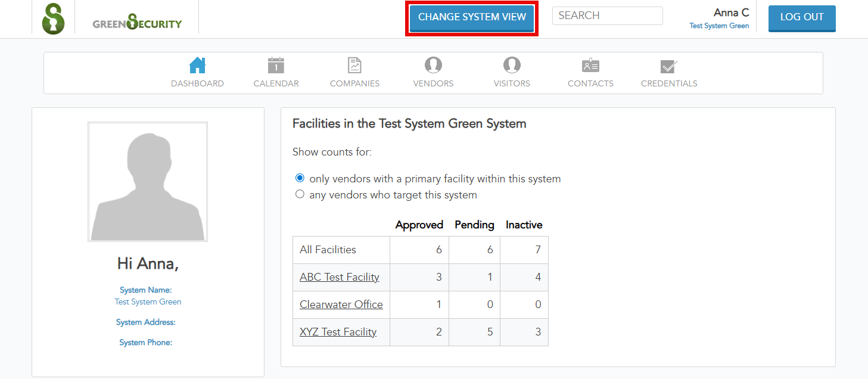The image size is (868, 379).
Task: Open XYZ Test Facility details
Action: (x=338, y=332)
